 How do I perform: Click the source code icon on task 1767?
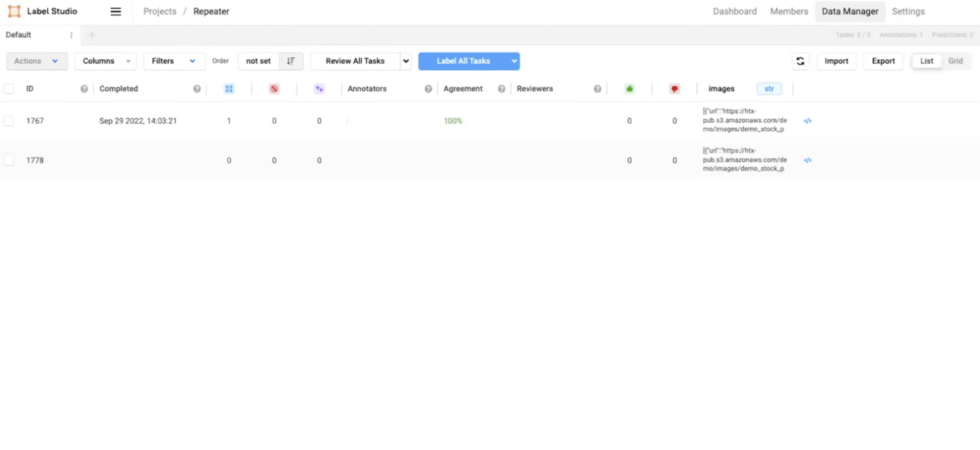[x=808, y=121]
